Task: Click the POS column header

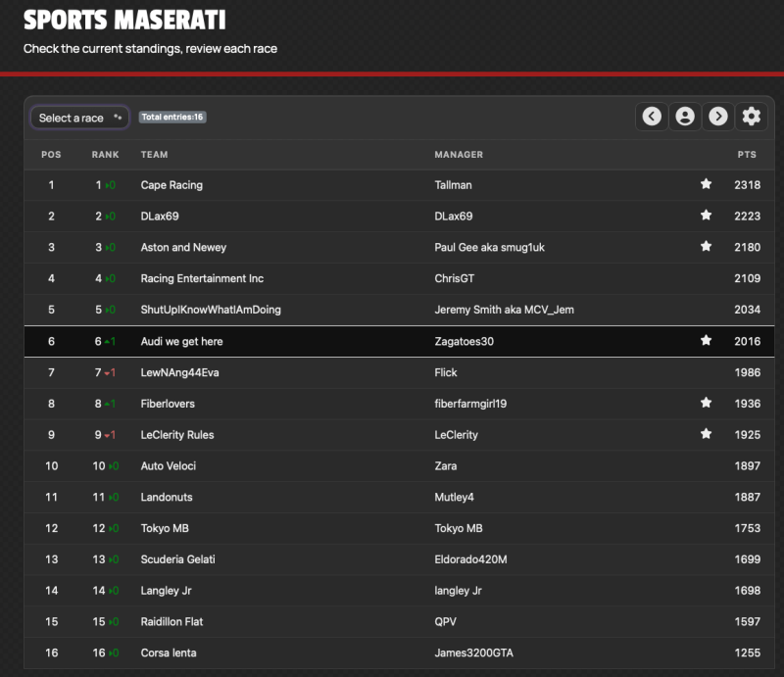Action: pyautogui.click(x=51, y=155)
